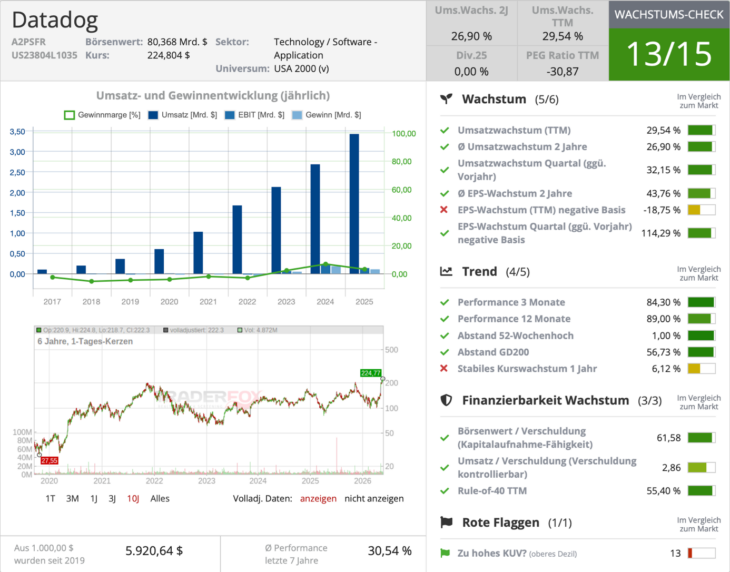Click the yellow EPS-Wachstum (TTM) comparison bar
This screenshot has width=730, height=572.
click(x=701, y=210)
